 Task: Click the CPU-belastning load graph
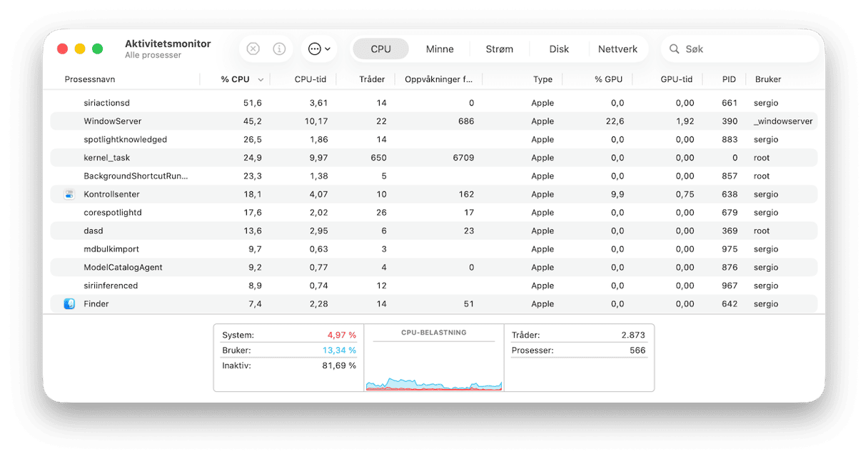(434, 365)
